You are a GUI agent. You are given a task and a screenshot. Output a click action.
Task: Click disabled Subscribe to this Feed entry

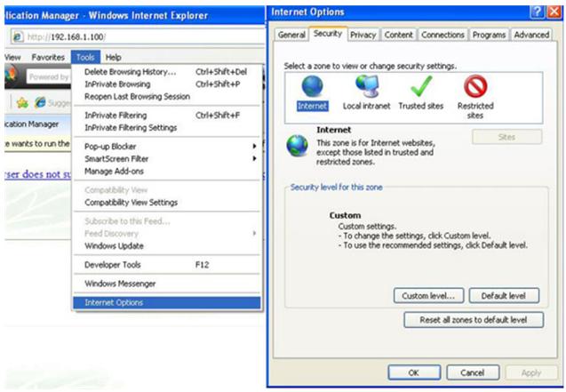tap(166, 221)
